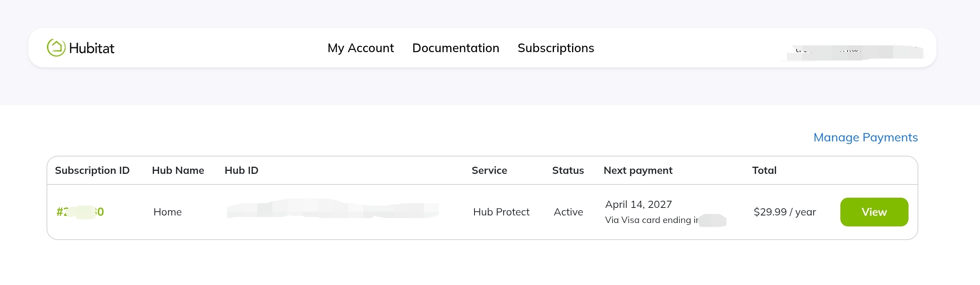Click the Via Visa card ending text
This screenshot has height=285, width=980.
652,220
